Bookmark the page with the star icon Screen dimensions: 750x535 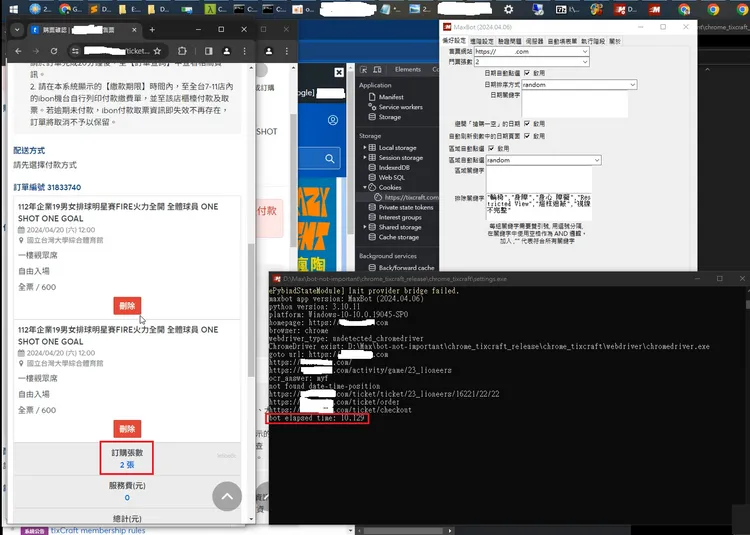pos(157,51)
